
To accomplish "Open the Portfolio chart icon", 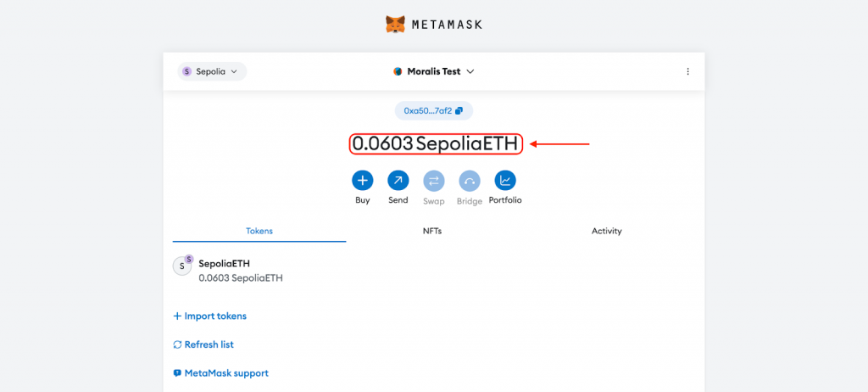I will pos(505,180).
